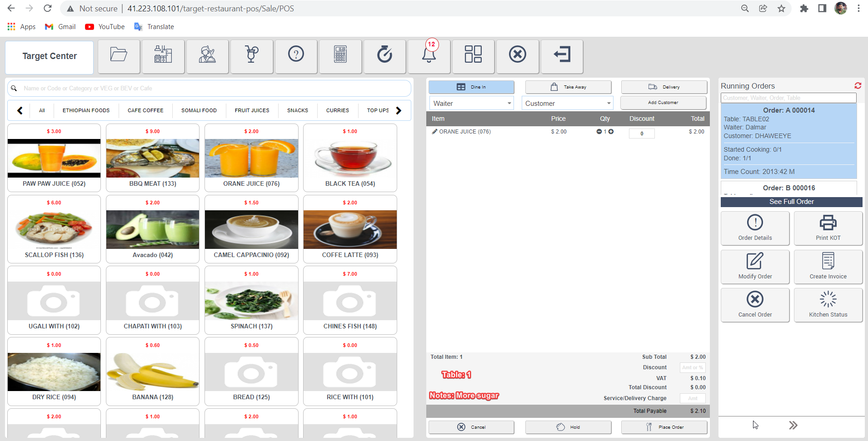Add SCALLOP FISH (136) to order
This screenshot has height=441, width=868.
point(54,229)
